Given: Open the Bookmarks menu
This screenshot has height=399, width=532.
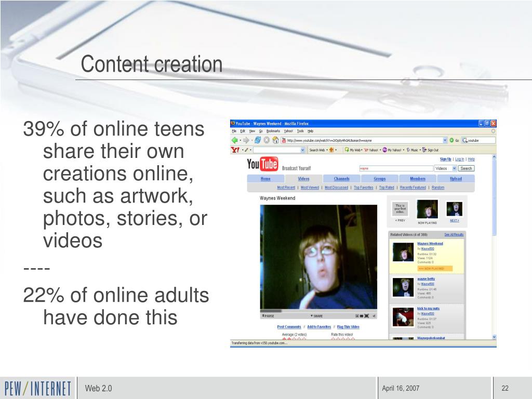Looking at the screenshot, I should [273, 131].
